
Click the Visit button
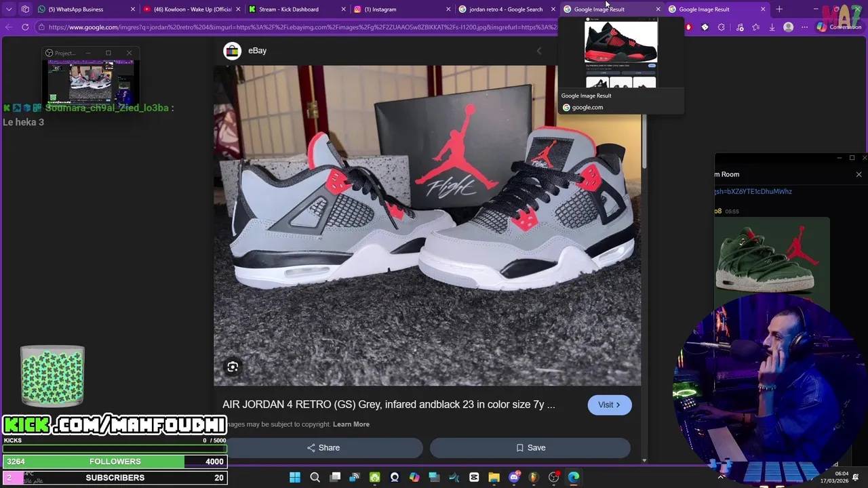[609, 405]
